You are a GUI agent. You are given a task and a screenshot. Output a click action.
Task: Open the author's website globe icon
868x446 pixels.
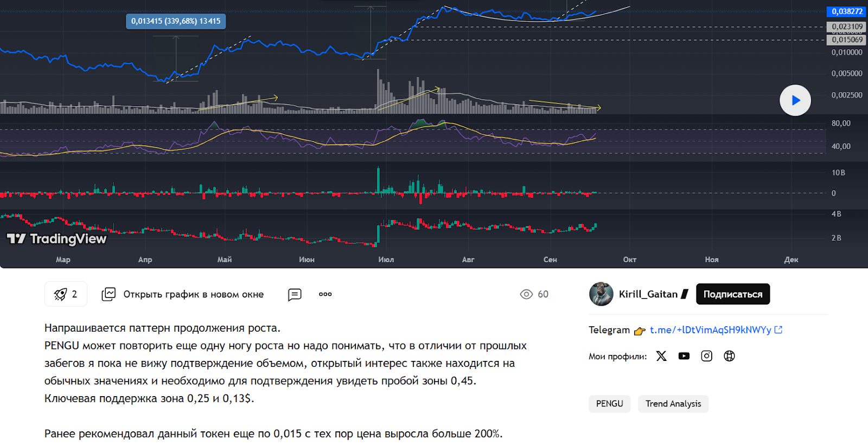tap(729, 356)
